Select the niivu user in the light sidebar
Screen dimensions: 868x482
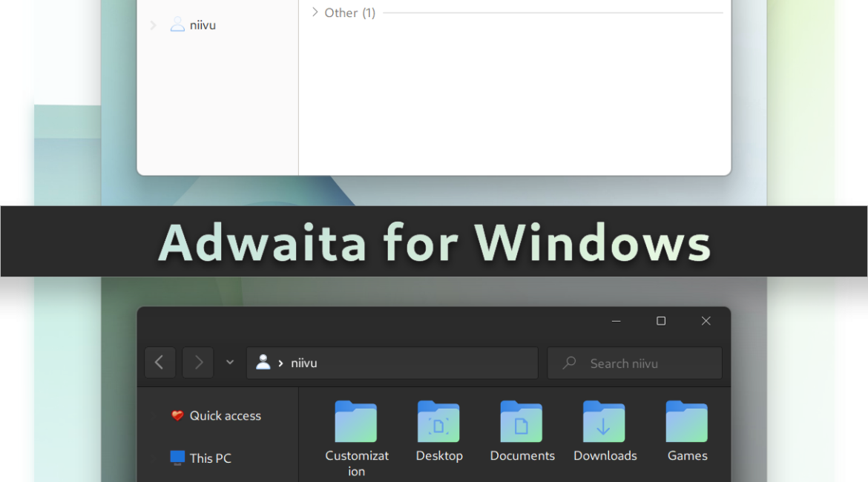[x=202, y=25]
